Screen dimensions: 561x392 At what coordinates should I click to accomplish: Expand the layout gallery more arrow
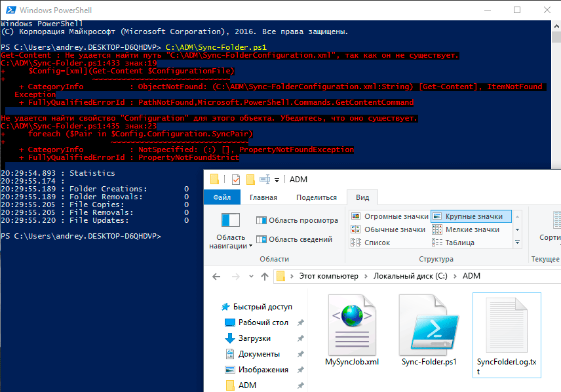517,242
